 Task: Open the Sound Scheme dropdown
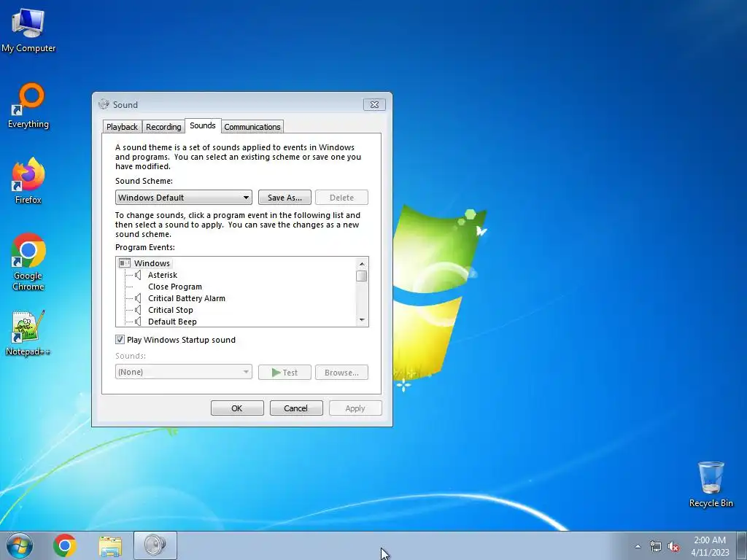tap(183, 197)
